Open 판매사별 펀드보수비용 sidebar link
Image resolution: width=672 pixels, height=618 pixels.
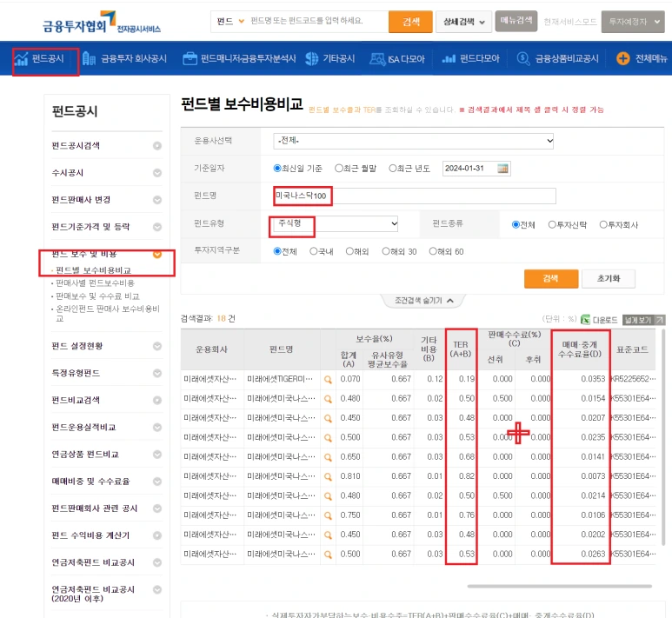coord(95,282)
